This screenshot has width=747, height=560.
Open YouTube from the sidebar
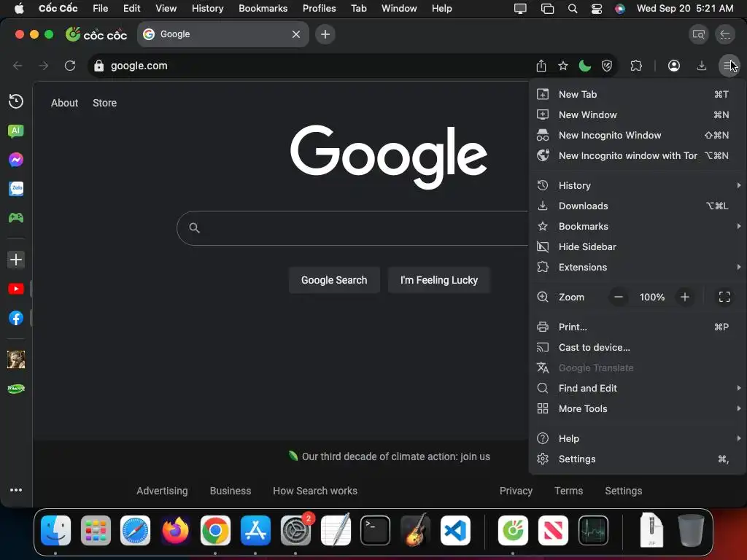tap(16, 289)
